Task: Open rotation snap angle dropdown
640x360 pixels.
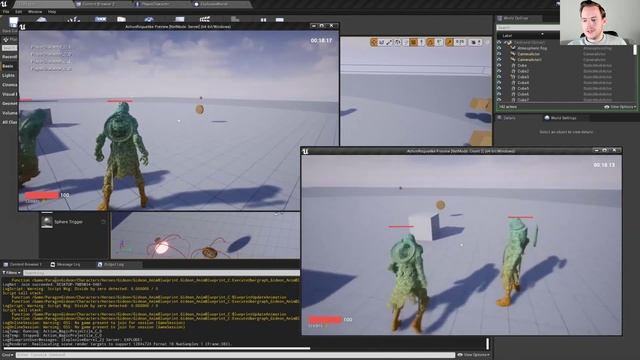Action: click(x=439, y=42)
